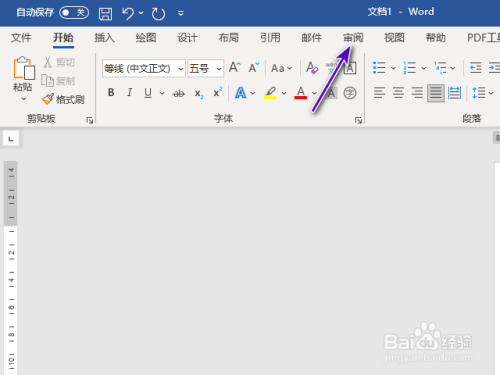The height and width of the screenshot is (375, 500).
Task: Switch to the 开始 (Home) ribbon tab
Action: (63, 38)
